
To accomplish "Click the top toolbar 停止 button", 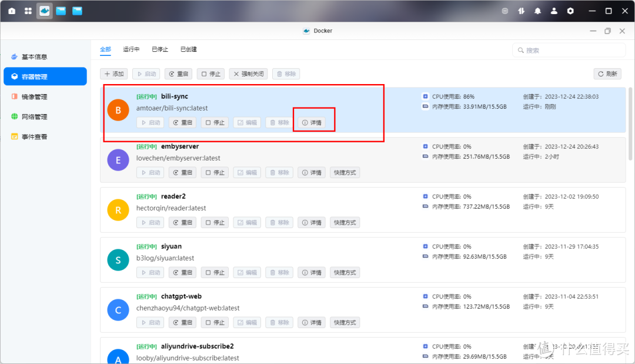I will coord(210,74).
